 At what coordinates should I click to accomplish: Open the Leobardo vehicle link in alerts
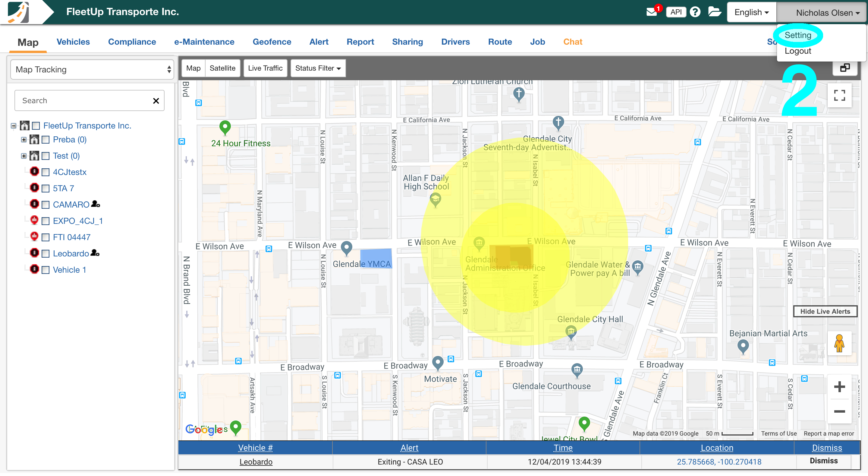256,462
